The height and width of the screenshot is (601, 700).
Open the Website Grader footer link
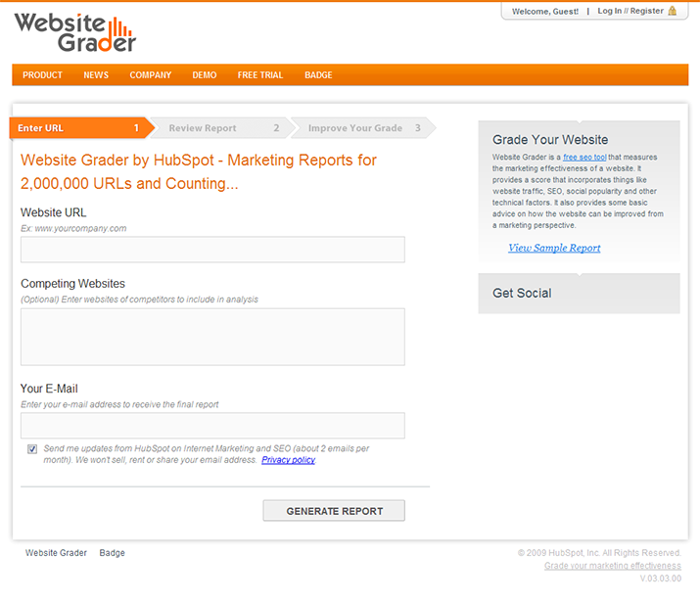coord(56,553)
